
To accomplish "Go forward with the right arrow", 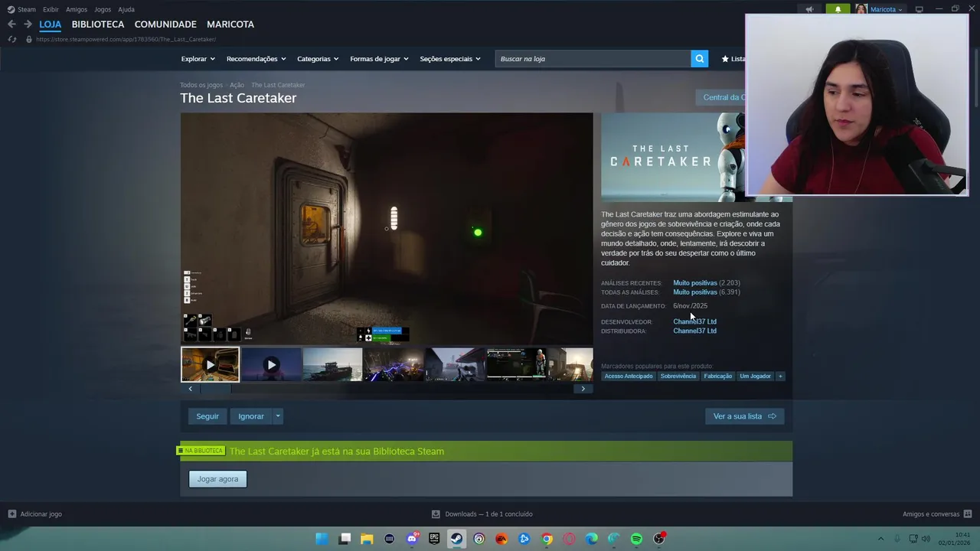I will point(28,24).
